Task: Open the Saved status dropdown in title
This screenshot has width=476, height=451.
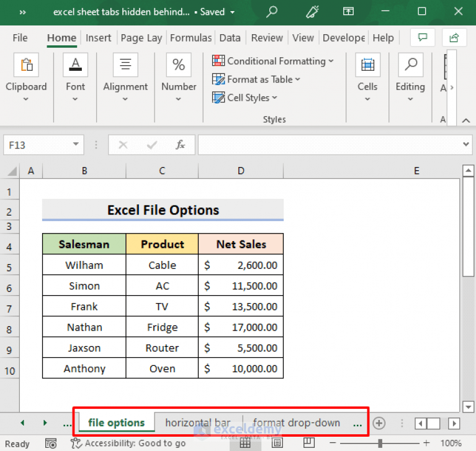Action: 232,12
